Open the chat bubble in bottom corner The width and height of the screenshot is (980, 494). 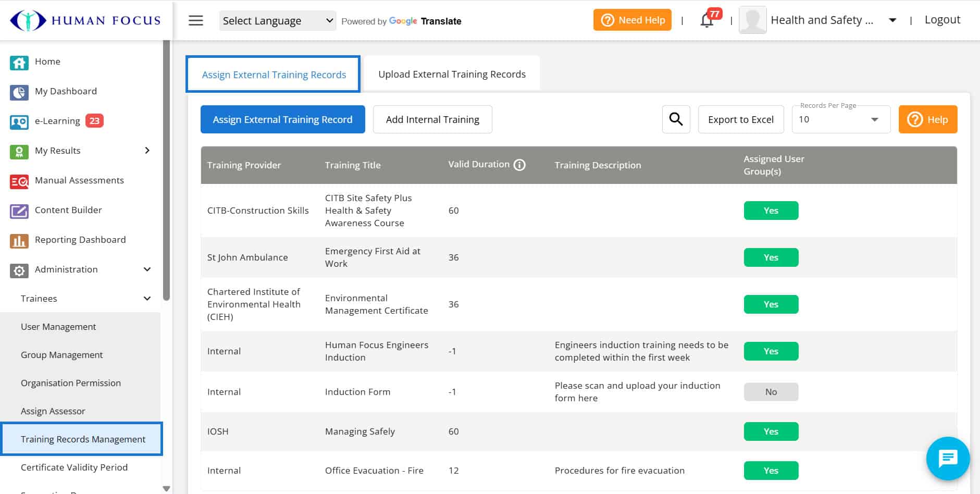coord(948,459)
